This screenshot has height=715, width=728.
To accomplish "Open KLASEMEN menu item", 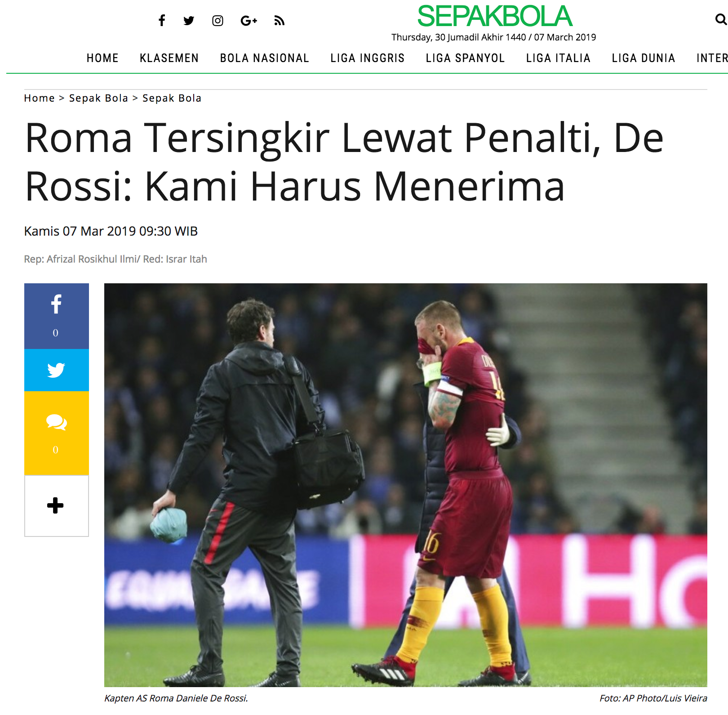I will pyautogui.click(x=169, y=58).
